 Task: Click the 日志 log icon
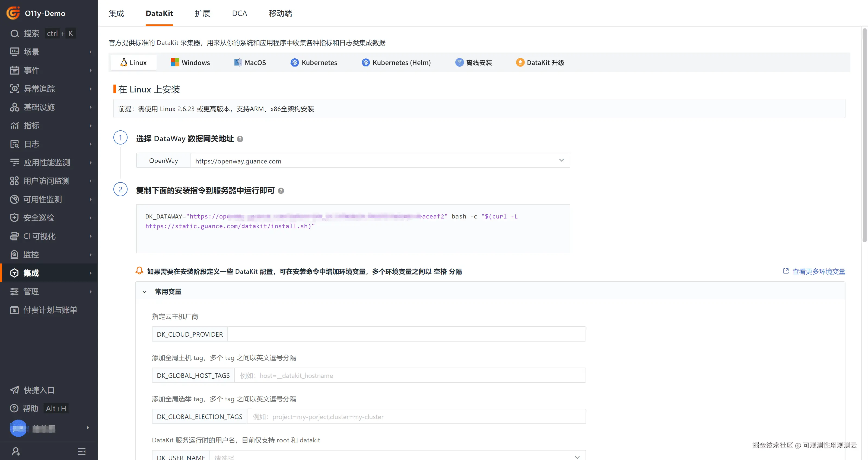(x=14, y=144)
